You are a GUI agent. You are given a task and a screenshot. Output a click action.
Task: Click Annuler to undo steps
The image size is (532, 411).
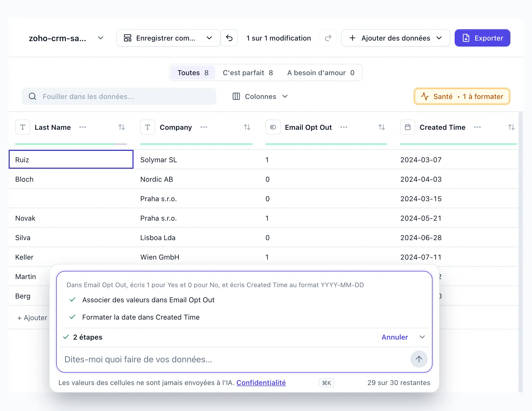[395, 337]
